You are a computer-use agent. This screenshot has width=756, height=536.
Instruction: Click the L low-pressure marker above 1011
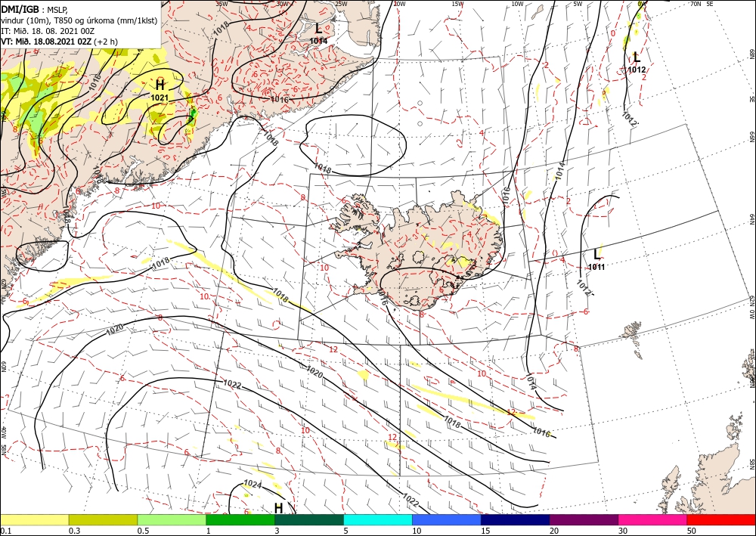pyautogui.click(x=597, y=254)
